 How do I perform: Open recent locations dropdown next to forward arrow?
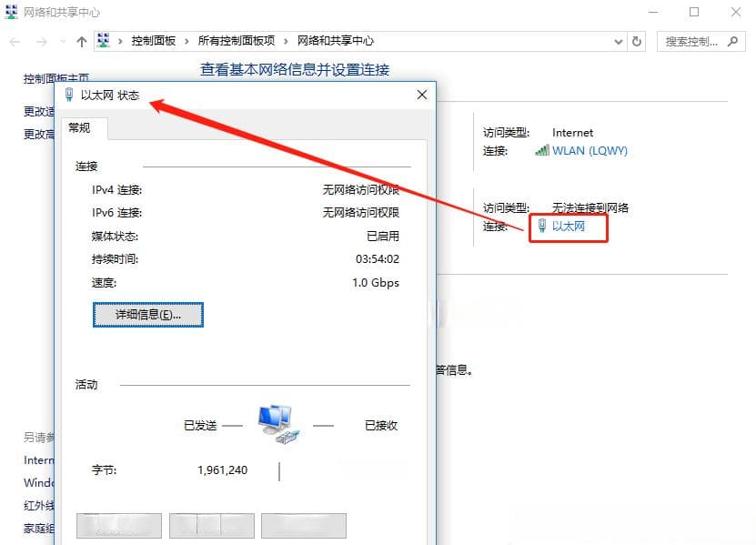(63, 42)
